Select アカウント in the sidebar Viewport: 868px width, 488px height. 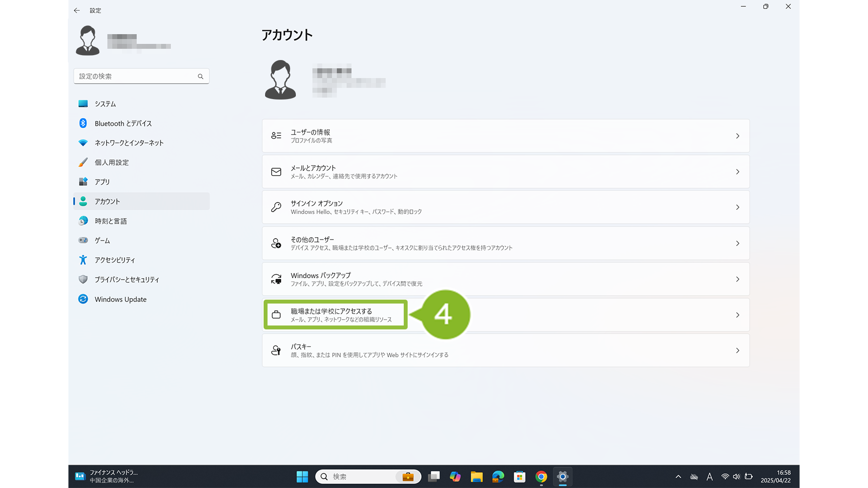point(142,202)
